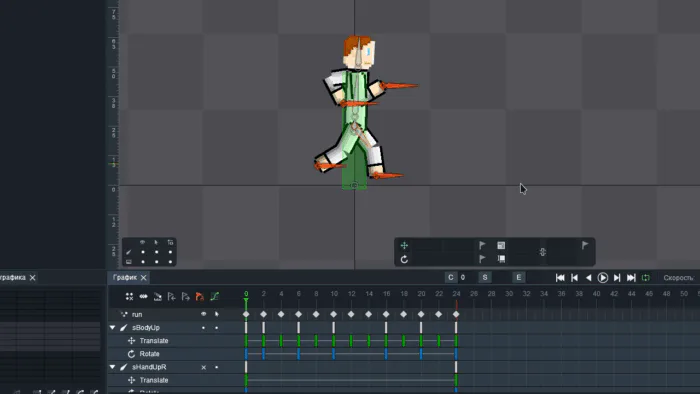
Task: Close the left графика panel tab
Action: click(x=33, y=278)
